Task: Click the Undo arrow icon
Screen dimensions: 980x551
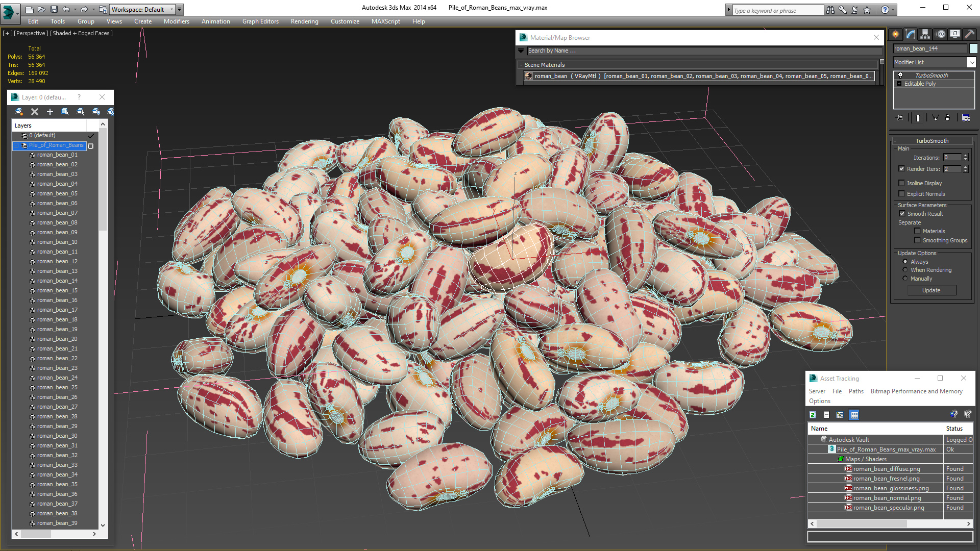Action: pos(66,9)
